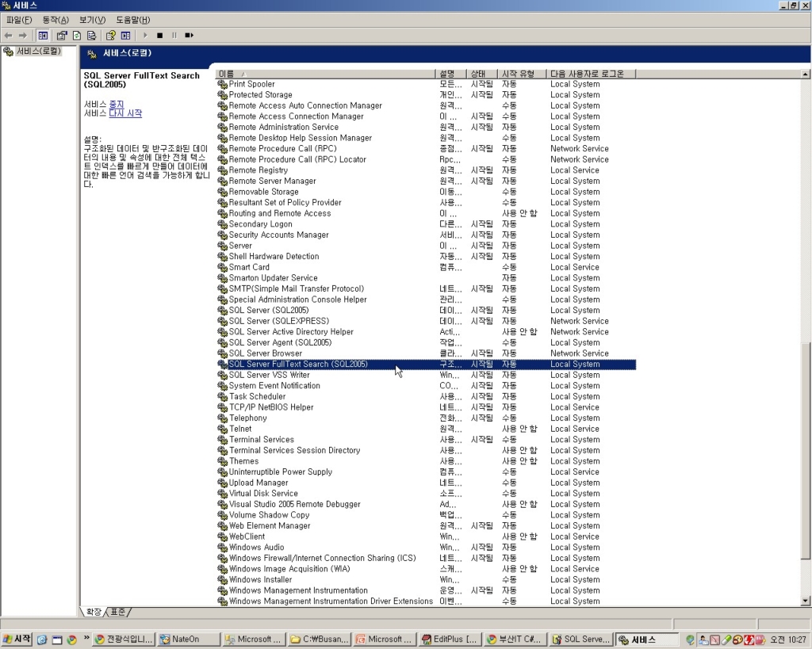Viewport: 812px width, 649px height.
Task: Sort by the 상태 column header
Action: [481, 74]
